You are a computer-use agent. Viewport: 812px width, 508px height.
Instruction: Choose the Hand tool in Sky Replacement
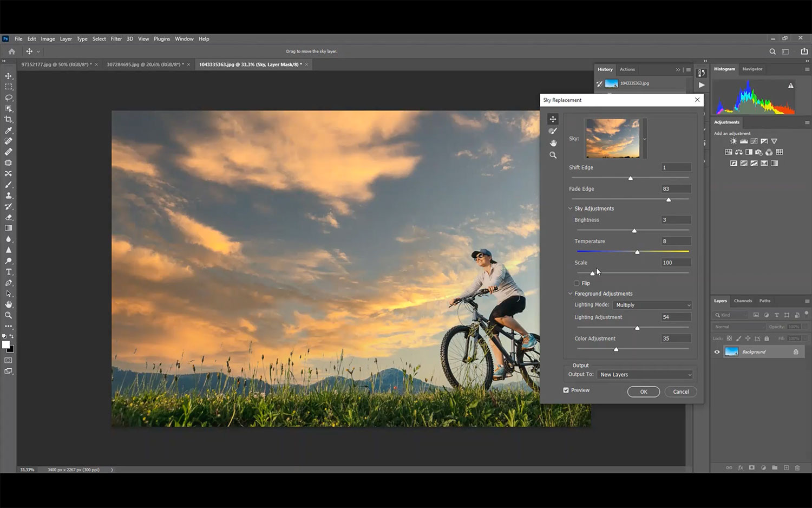pyautogui.click(x=553, y=143)
